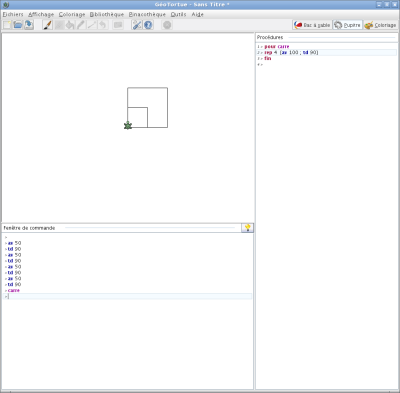Open the Pinacothèque menu
Viewport: 400px width, 393px height.
(147, 14)
